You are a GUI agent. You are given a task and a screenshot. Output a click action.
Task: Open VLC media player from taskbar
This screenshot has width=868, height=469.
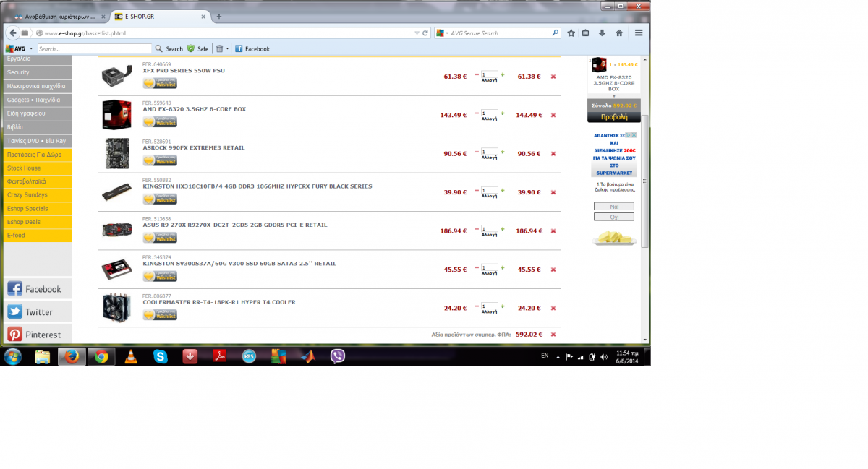click(131, 356)
